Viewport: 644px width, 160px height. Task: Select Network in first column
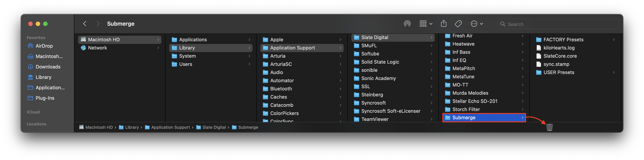coord(120,48)
